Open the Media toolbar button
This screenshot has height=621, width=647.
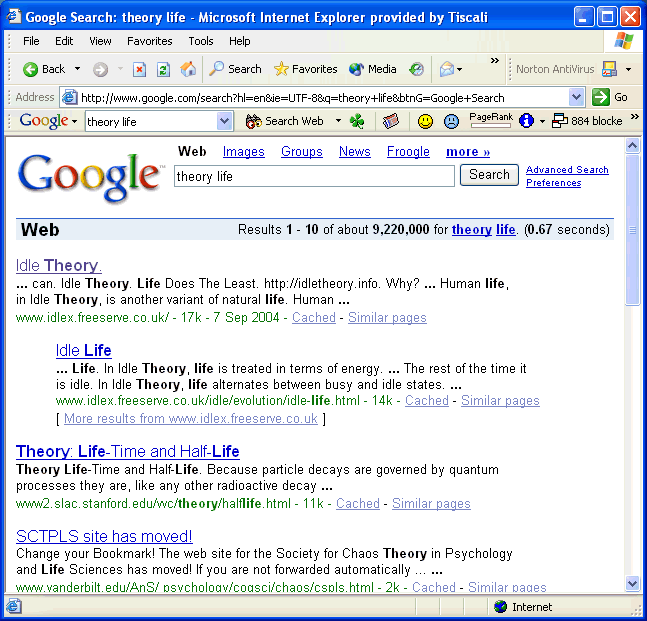click(372, 69)
